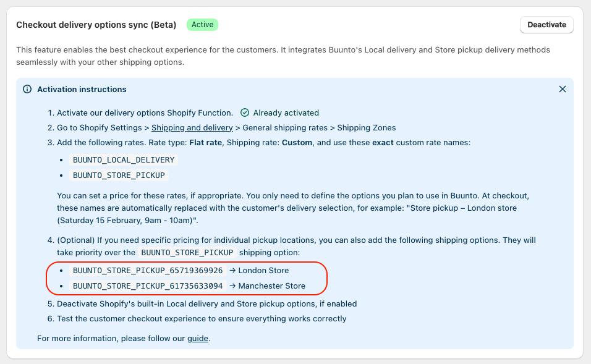The image size is (591, 364).
Task: Click the info icon beside Activation instructions
Action: [27, 90]
